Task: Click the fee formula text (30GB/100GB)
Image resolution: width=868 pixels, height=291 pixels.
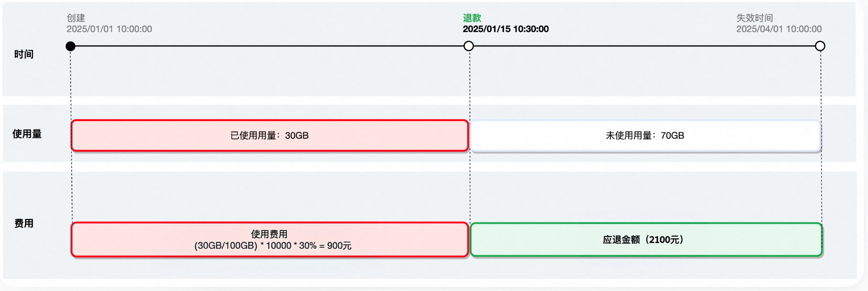Action: point(273,246)
